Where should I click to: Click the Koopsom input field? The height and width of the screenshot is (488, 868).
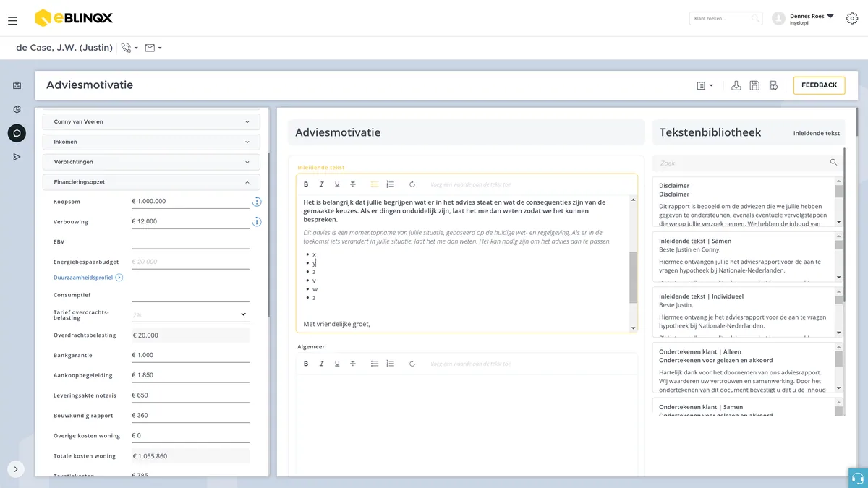(x=190, y=202)
